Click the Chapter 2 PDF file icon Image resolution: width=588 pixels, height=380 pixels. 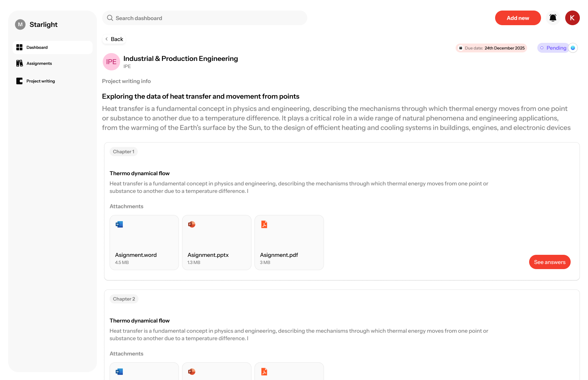(264, 372)
